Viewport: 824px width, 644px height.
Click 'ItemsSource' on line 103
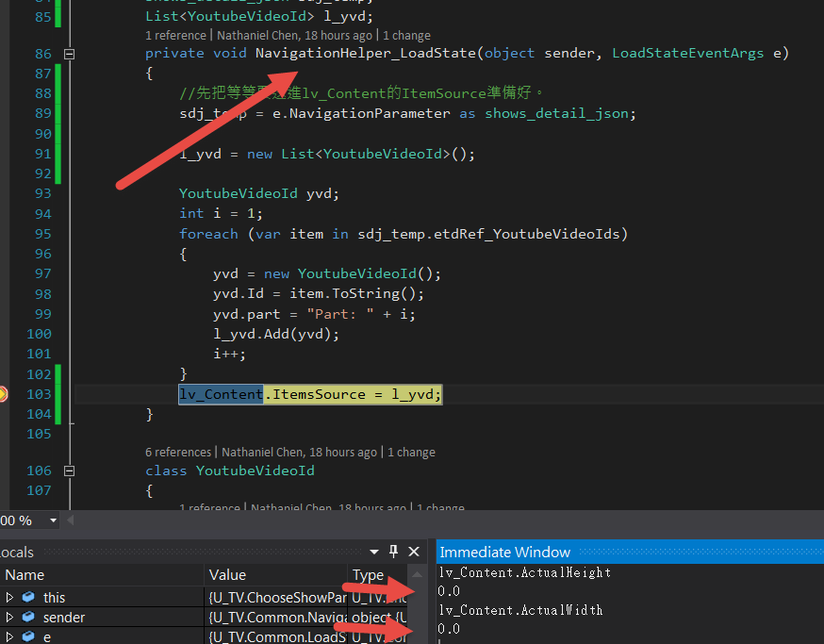click(x=319, y=394)
